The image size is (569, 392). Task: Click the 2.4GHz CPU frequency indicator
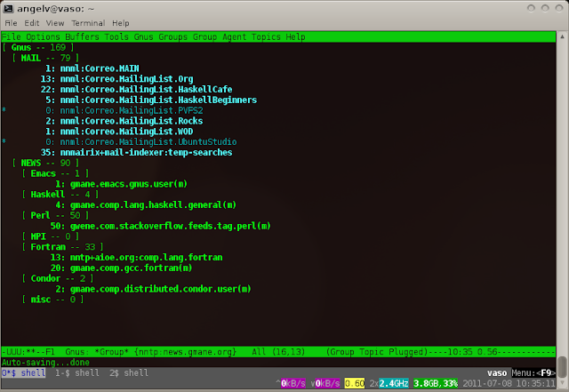[394, 383]
